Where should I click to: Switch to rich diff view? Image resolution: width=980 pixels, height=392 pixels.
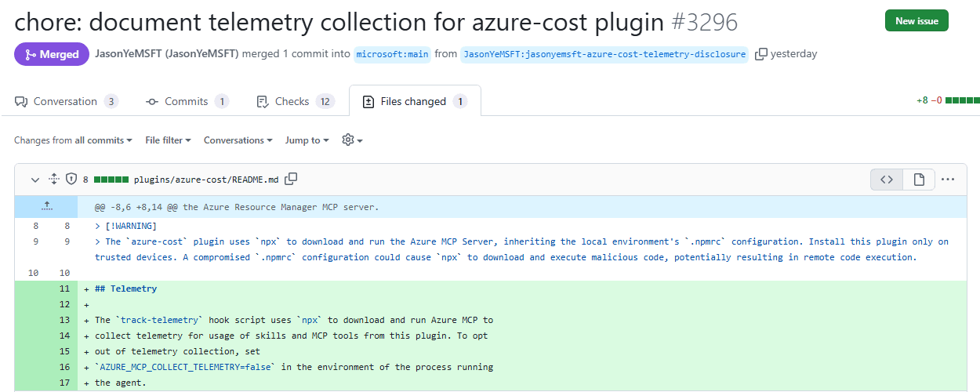(x=919, y=180)
